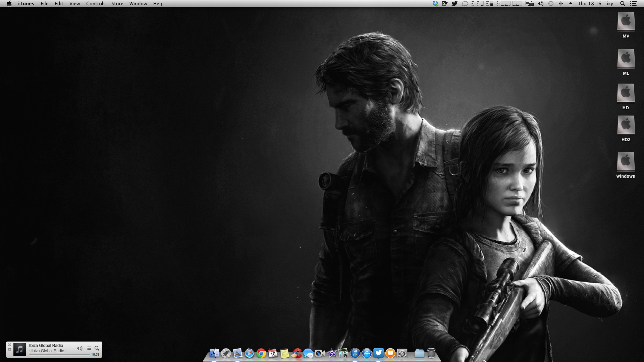Open the App Store from the Dock
Image resolution: width=644 pixels, height=362 pixels.
pyautogui.click(x=367, y=353)
